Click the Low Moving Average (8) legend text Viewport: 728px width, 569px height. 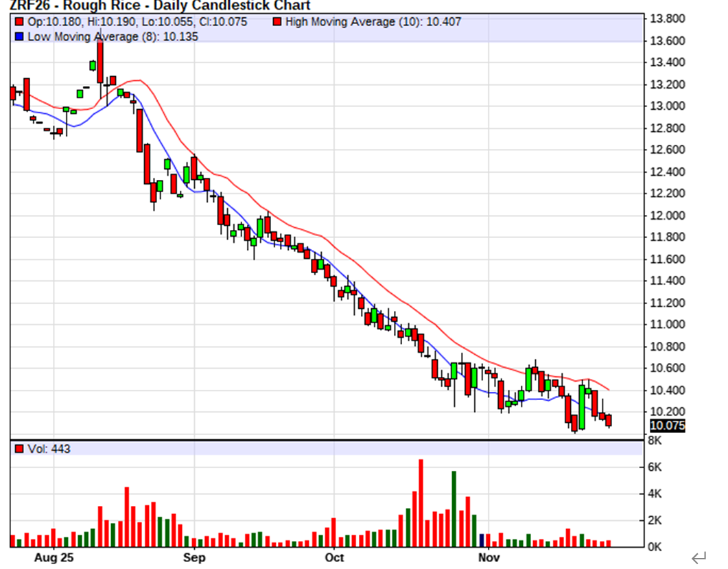pyautogui.click(x=113, y=36)
